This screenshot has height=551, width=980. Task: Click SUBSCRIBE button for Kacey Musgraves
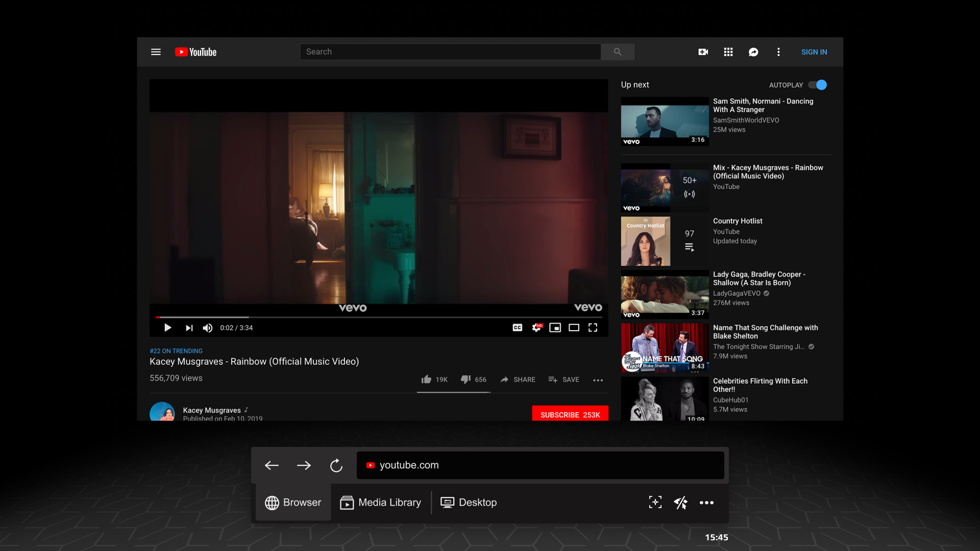(570, 414)
